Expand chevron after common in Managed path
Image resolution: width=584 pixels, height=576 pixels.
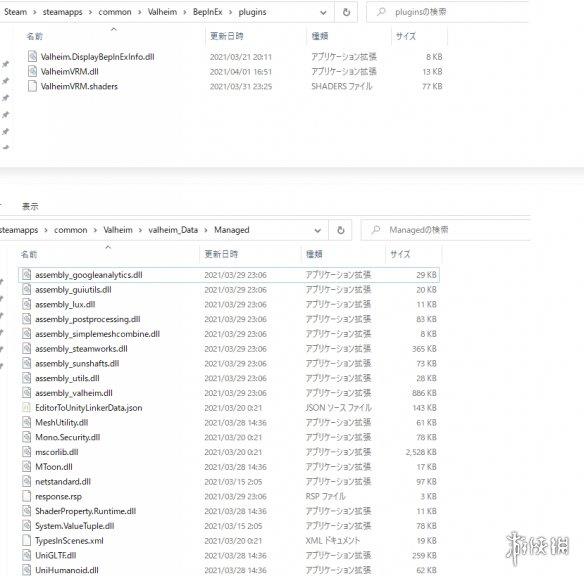[x=95, y=230]
